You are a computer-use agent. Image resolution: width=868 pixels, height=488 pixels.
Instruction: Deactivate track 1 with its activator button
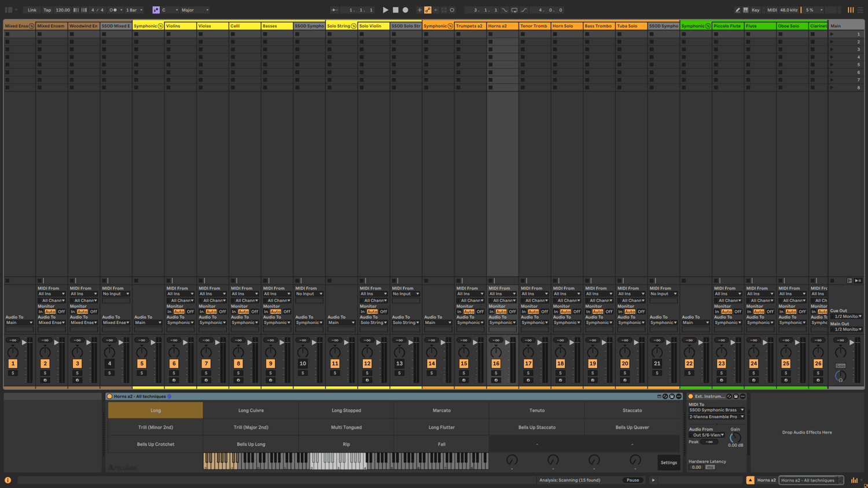pyautogui.click(x=13, y=364)
